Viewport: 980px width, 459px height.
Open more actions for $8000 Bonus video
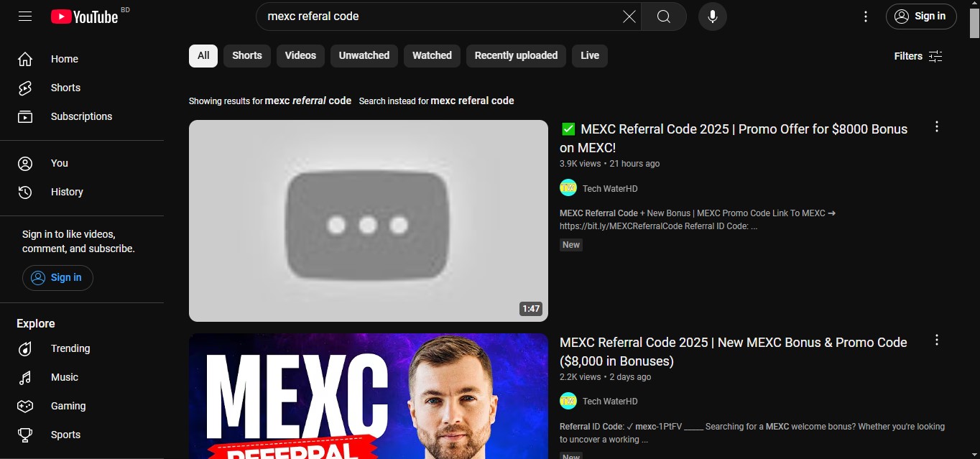[937, 127]
